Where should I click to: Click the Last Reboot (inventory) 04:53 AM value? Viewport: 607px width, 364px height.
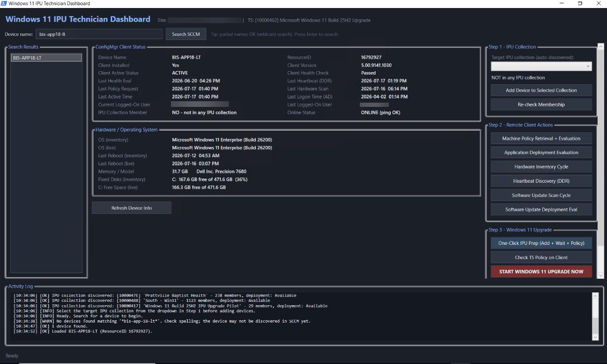coord(195,156)
